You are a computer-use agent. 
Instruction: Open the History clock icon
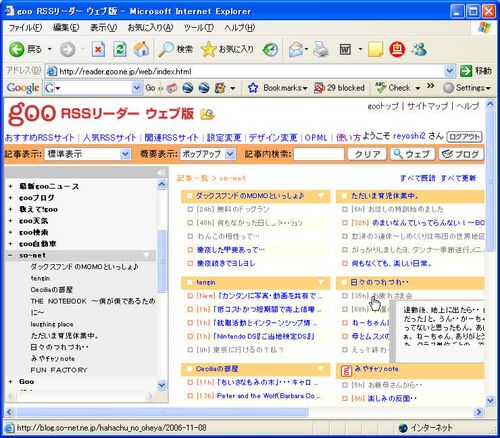click(x=270, y=50)
